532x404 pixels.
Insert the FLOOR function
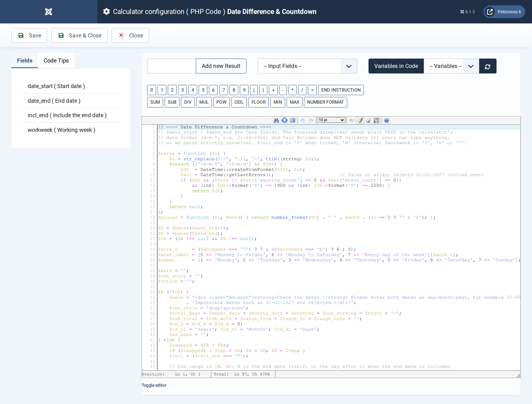click(258, 102)
